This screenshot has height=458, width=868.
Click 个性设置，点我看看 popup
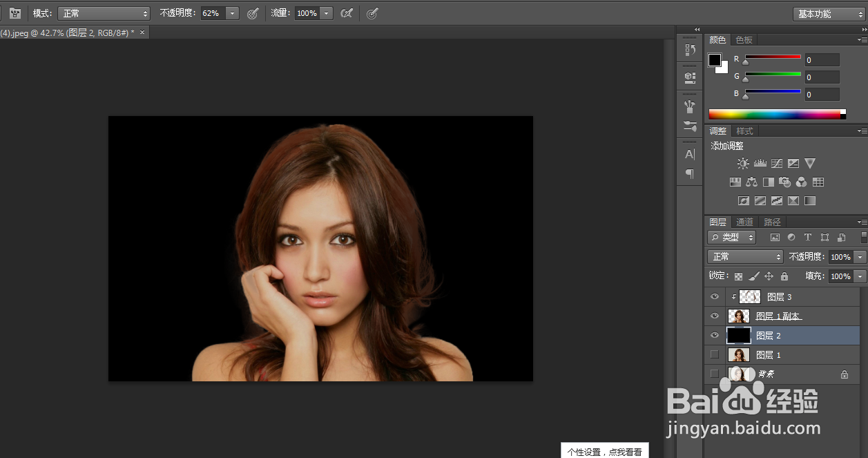(x=604, y=451)
